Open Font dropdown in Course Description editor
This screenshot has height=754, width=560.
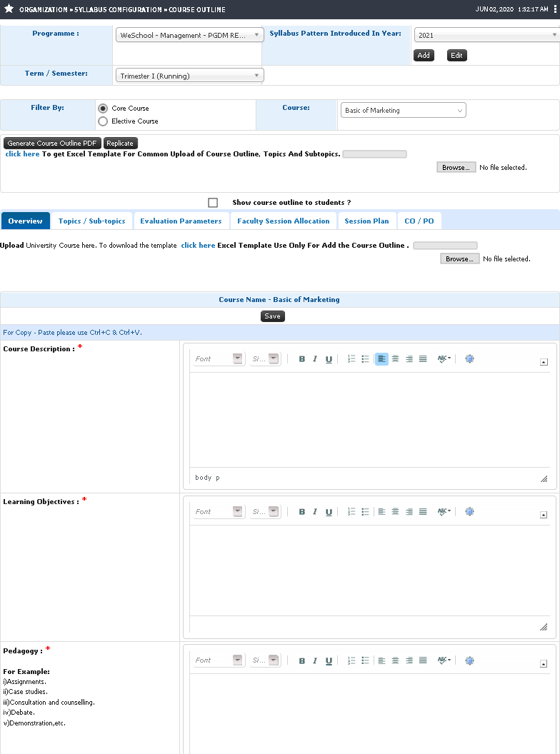coord(219,358)
